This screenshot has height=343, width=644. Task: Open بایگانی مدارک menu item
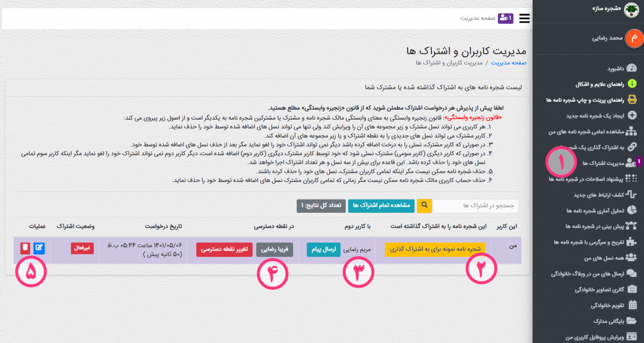click(x=608, y=321)
